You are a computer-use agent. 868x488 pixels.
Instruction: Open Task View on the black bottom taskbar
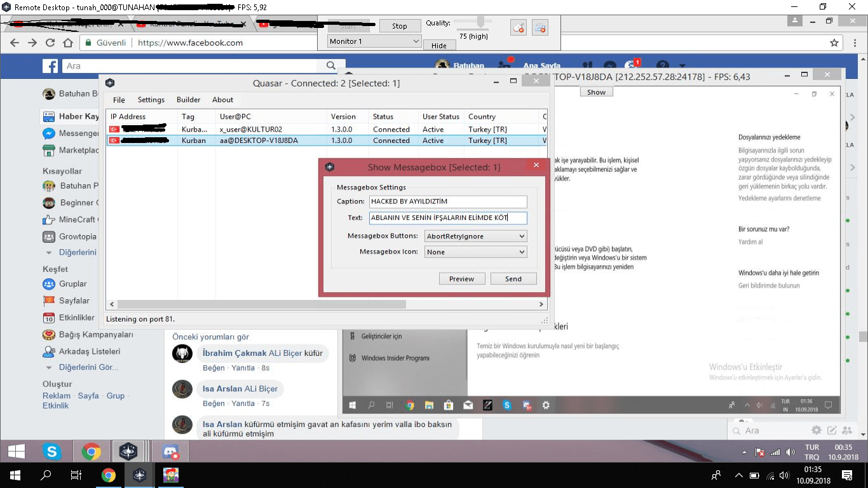[x=76, y=475]
